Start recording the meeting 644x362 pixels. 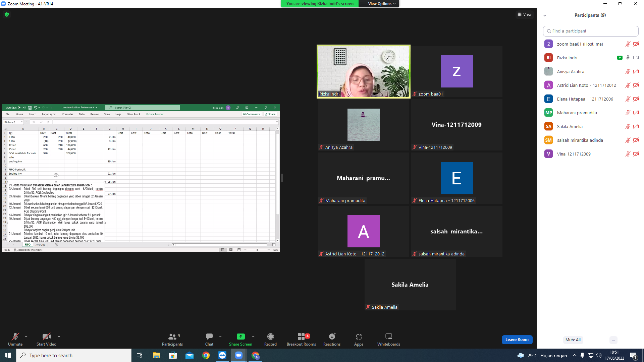click(270, 339)
